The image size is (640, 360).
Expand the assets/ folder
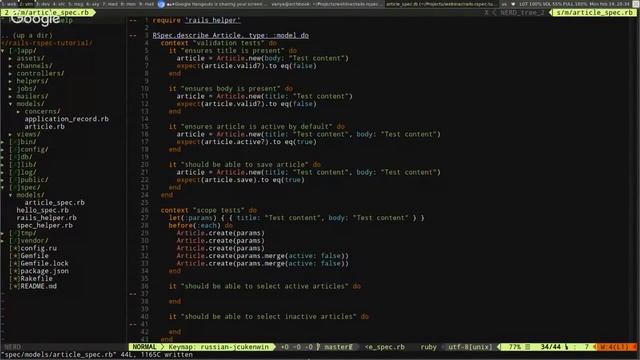(11, 58)
